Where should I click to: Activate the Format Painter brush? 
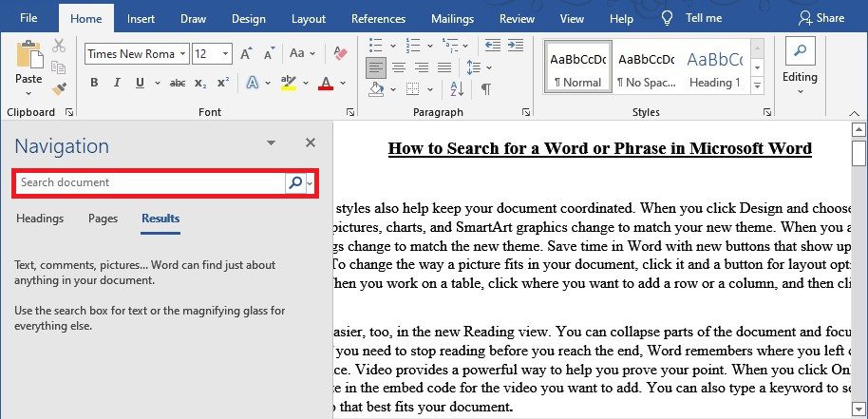[x=59, y=89]
